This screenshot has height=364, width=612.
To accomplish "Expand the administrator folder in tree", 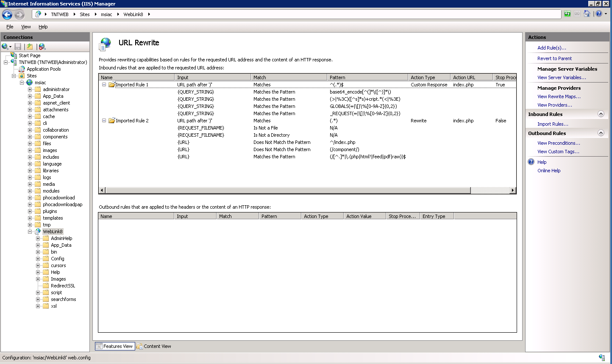I will (x=30, y=89).
